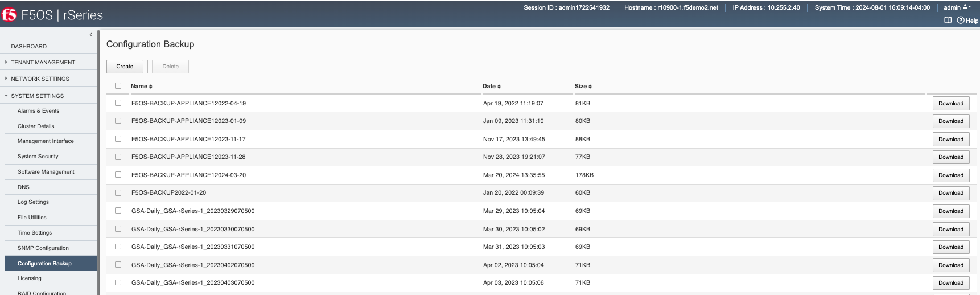Open the admin user menu
Viewport: 980px width, 295px height.
pyautogui.click(x=957, y=7)
